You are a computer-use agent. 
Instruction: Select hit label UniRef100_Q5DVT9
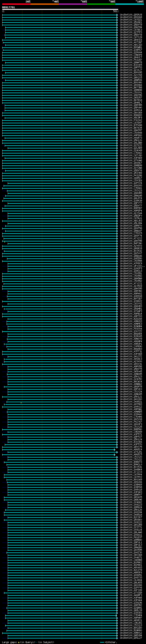tap(131, 25)
